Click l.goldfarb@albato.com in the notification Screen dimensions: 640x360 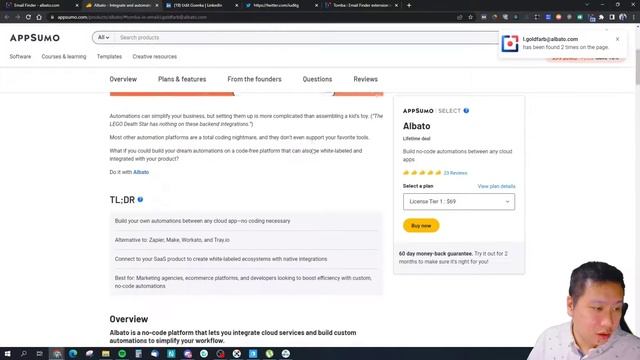pyautogui.click(x=550, y=39)
